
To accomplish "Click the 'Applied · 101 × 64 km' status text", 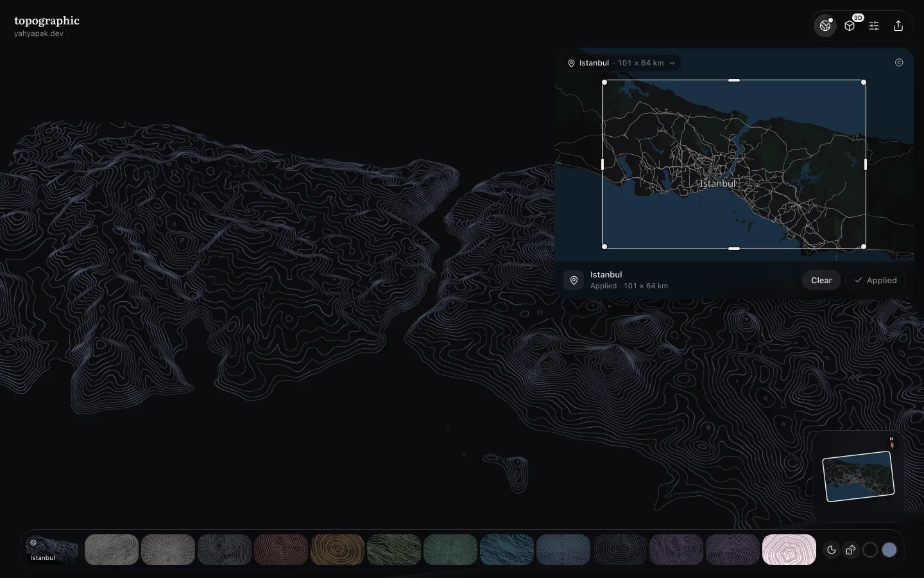I will (629, 286).
